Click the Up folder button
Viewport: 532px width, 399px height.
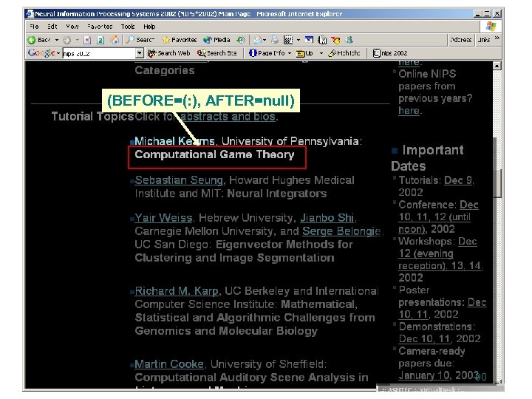coord(304,53)
